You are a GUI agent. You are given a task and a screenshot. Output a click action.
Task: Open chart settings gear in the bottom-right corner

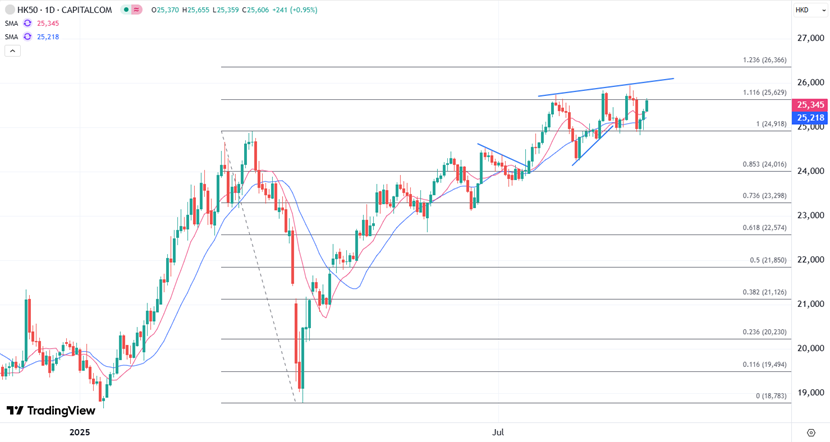[x=811, y=433]
